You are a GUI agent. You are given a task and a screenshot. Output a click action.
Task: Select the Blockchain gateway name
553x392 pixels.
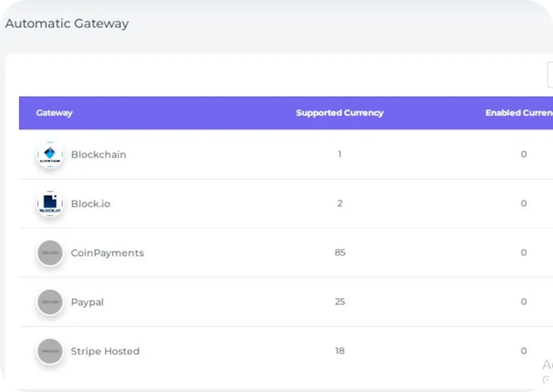click(x=99, y=155)
